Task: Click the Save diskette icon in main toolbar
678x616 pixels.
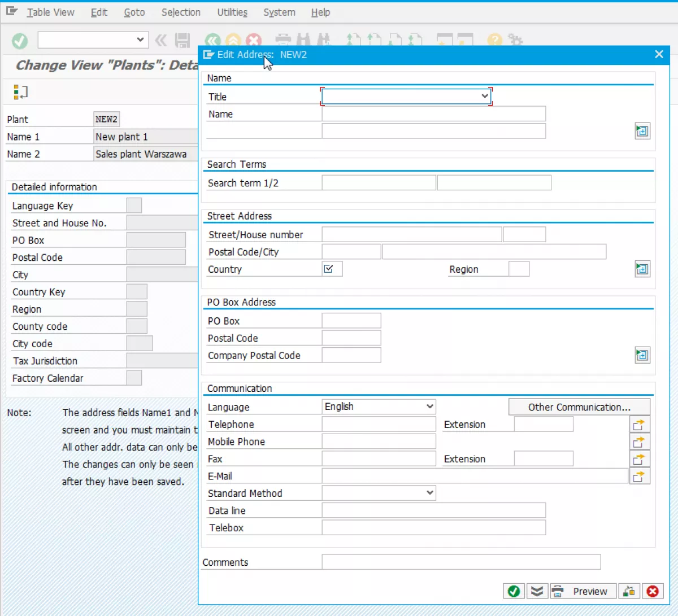Action: (x=182, y=41)
